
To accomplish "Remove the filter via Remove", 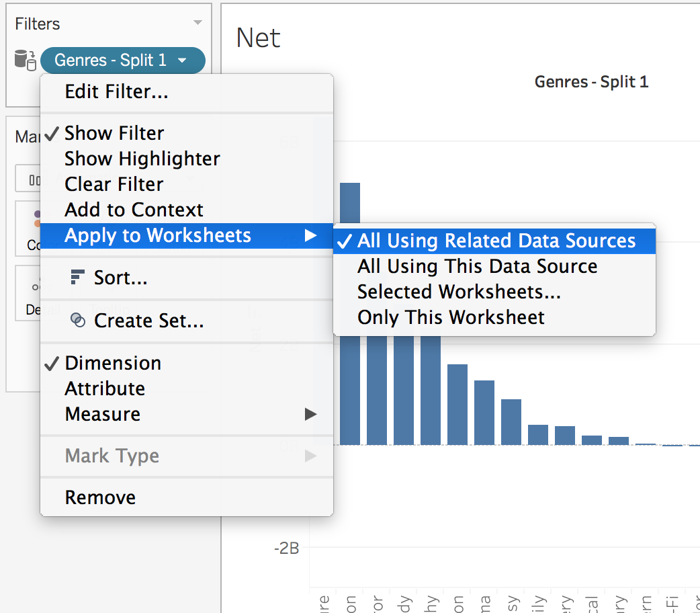I will (x=100, y=497).
